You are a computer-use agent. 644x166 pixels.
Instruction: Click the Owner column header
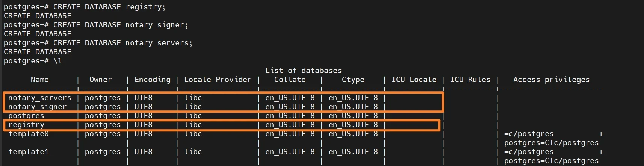[x=100, y=80]
